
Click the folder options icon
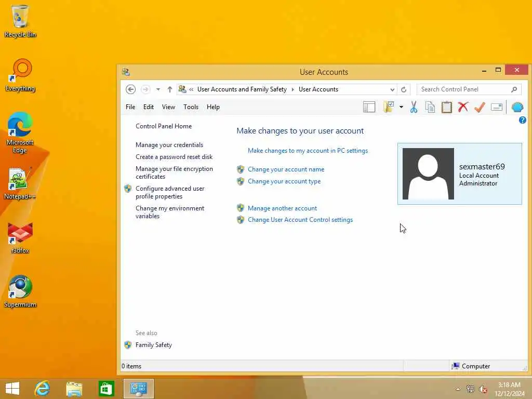[x=389, y=107]
